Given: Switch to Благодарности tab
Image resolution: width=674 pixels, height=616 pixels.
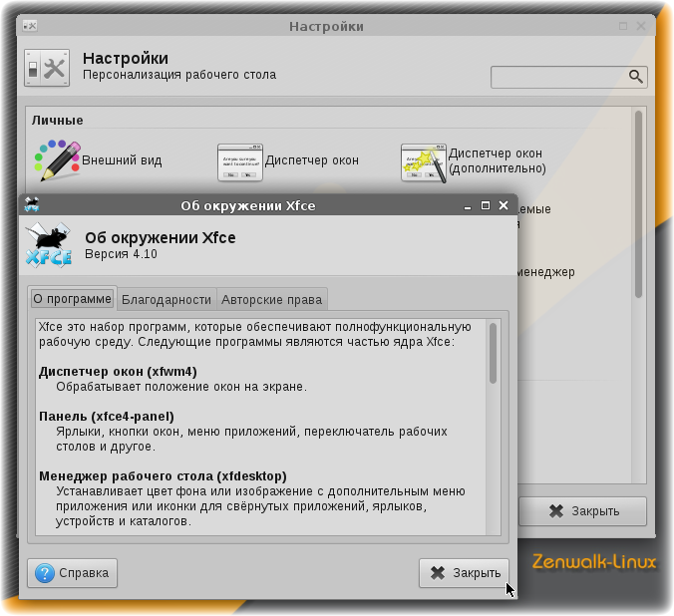Looking at the screenshot, I should pos(167,300).
